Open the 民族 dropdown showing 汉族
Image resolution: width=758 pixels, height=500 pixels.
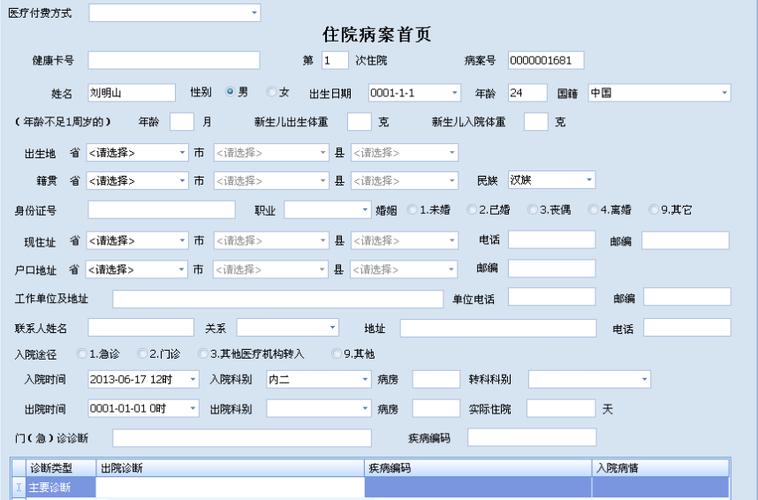tap(589, 180)
